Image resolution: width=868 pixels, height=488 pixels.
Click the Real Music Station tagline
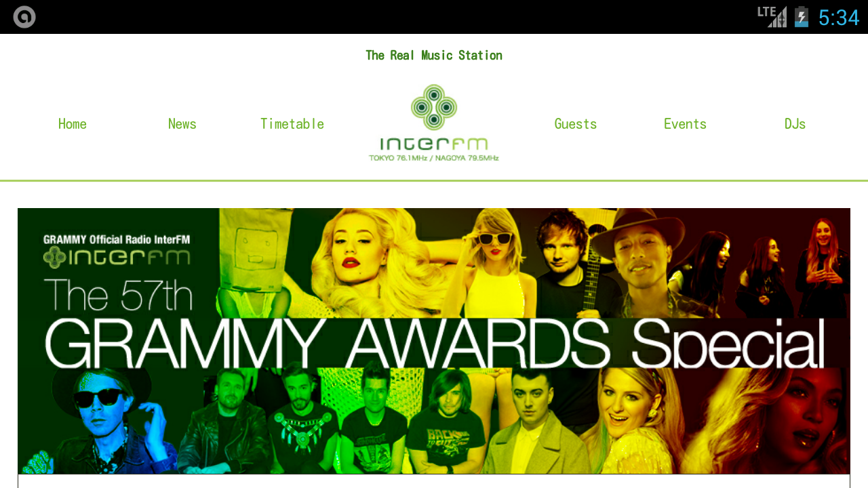click(x=434, y=56)
